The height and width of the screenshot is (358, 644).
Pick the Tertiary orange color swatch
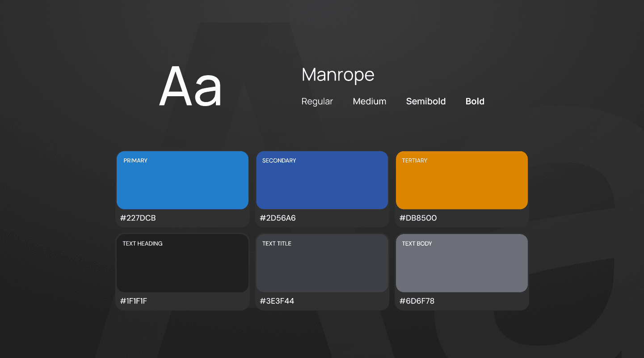pyautogui.click(x=462, y=180)
